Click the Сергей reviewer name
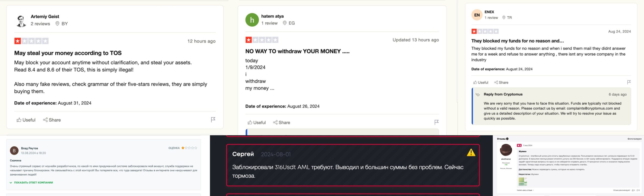The image size is (644, 196). [243, 154]
